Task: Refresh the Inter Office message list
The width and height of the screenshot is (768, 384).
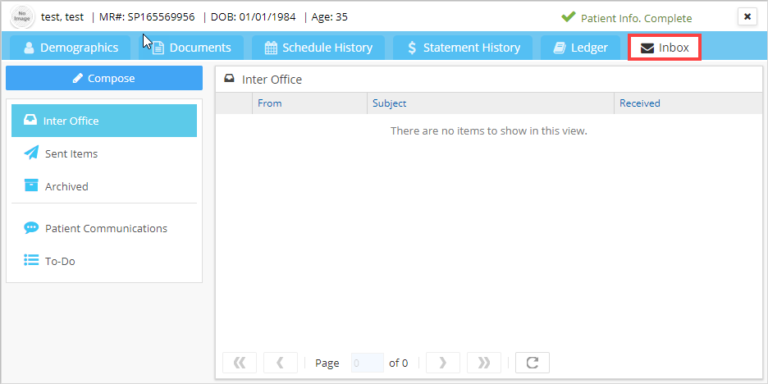Action: 532,363
